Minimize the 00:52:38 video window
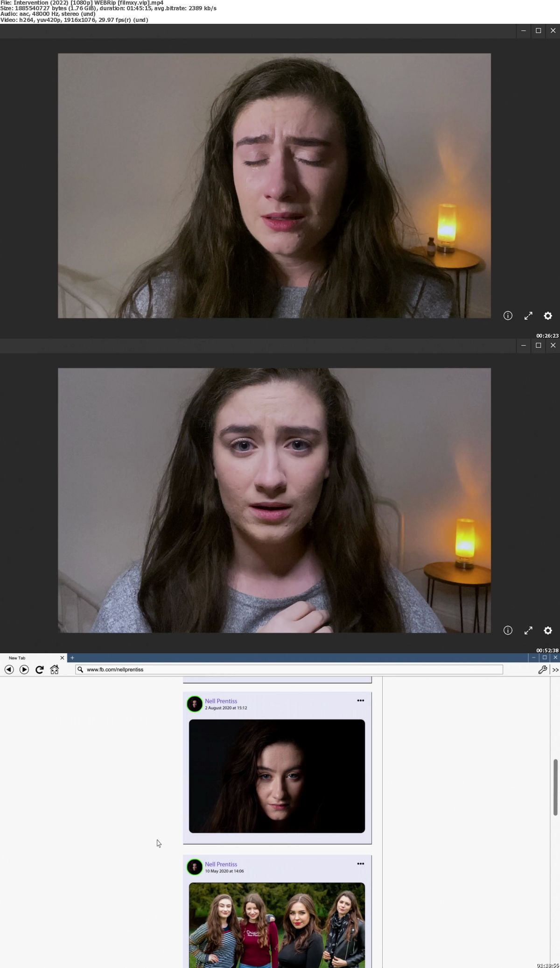 pyautogui.click(x=524, y=346)
